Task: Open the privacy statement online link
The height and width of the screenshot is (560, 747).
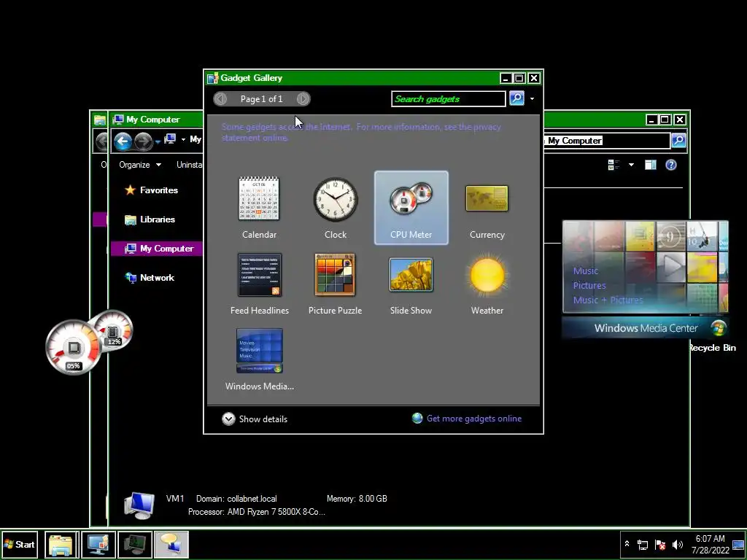Action: click(x=361, y=133)
